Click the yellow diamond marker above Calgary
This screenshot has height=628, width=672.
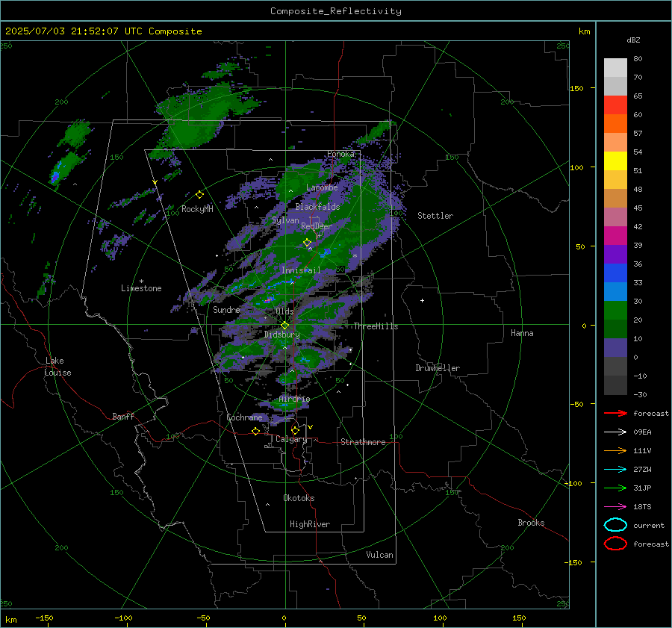click(295, 430)
